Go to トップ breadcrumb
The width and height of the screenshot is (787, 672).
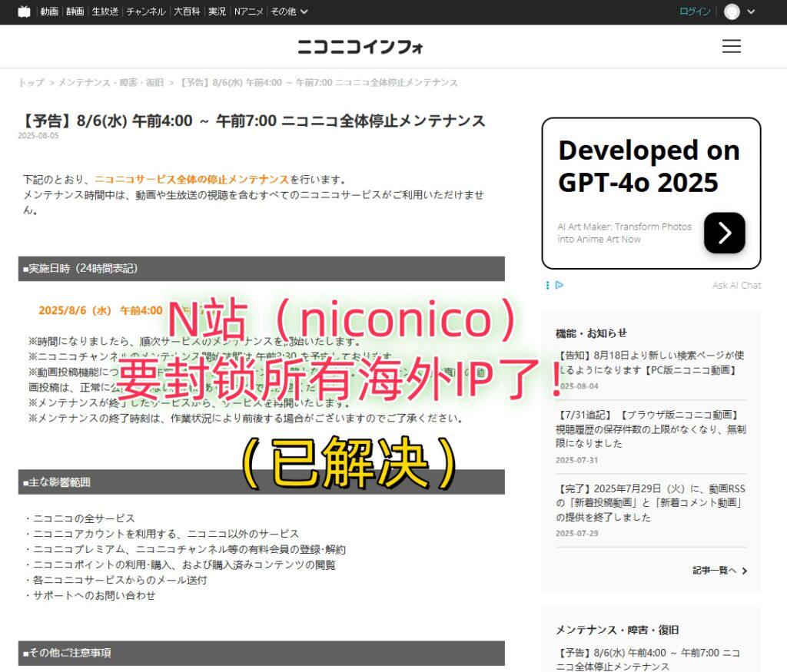coord(31,83)
